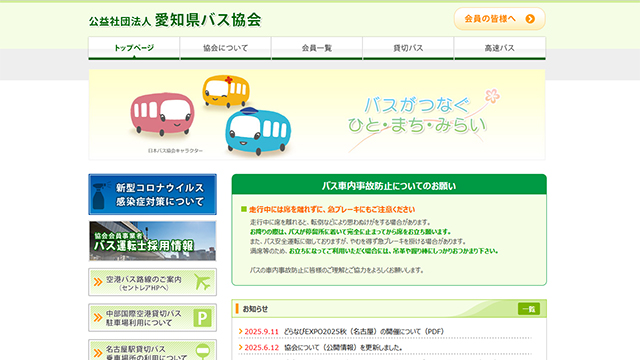
Task: Click the orange 走行中には席を離れずに heading
Action: 332,209
